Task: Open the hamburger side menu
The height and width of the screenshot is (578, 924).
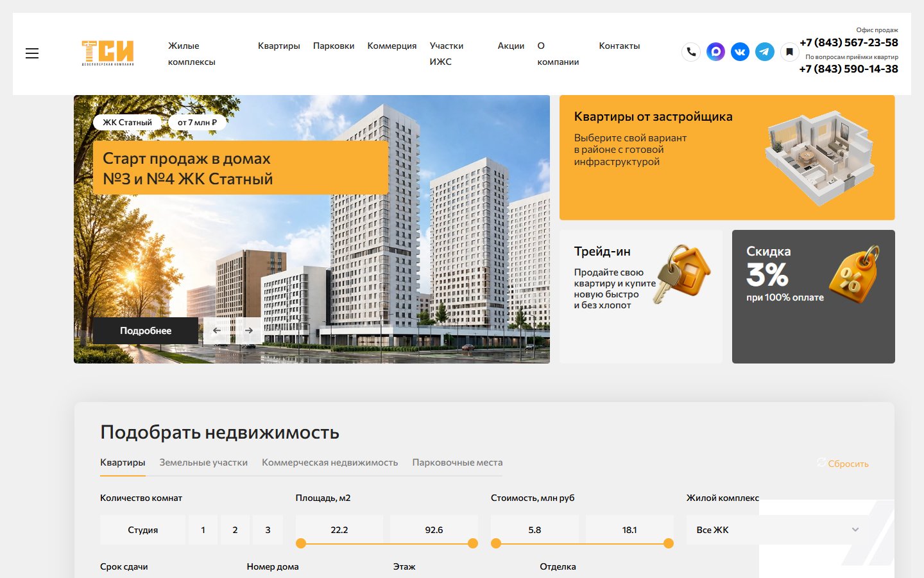Action: (x=32, y=53)
